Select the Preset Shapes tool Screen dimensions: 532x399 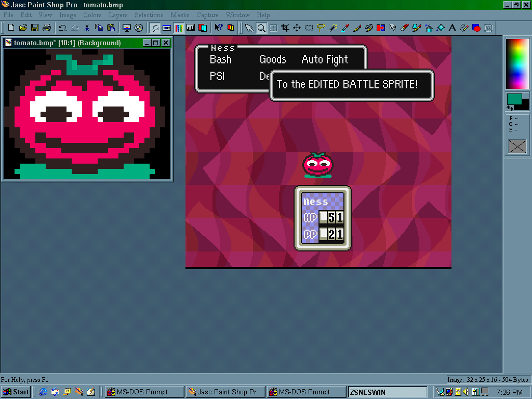(x=476, y=28)
